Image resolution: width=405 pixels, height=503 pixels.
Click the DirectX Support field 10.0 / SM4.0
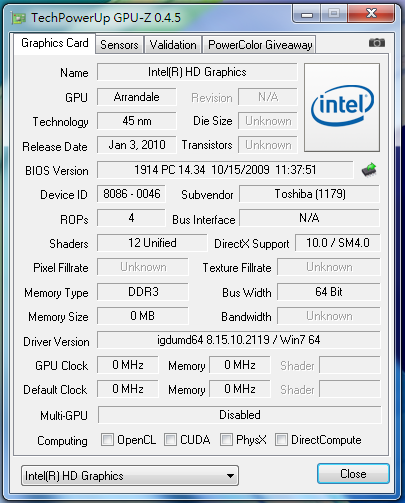coord(338,243)
